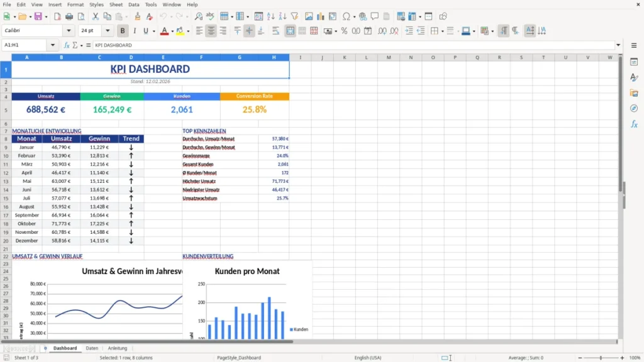Insert a chart from the toolbar

click(321, 16)
